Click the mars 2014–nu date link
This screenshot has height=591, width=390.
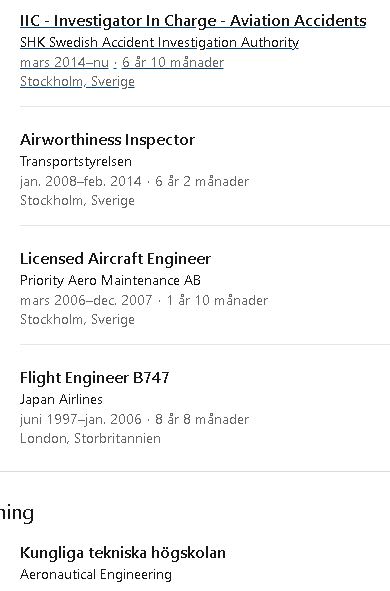tap(64, 63)
